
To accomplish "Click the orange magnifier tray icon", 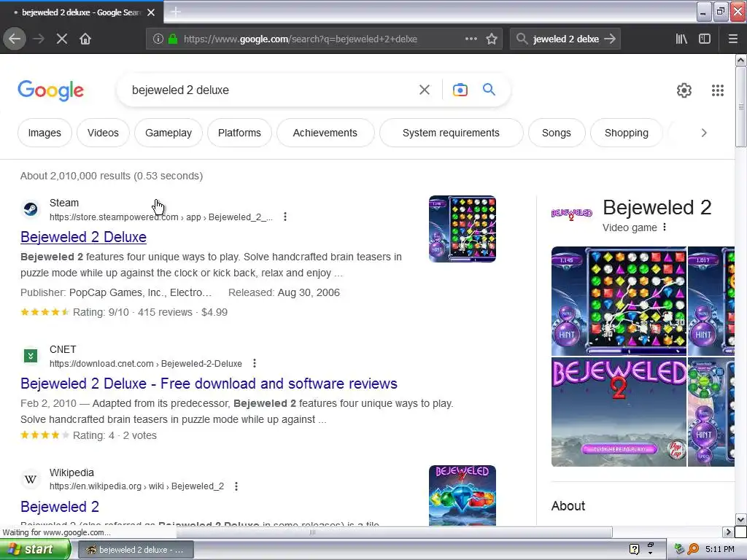I will 694,549.
